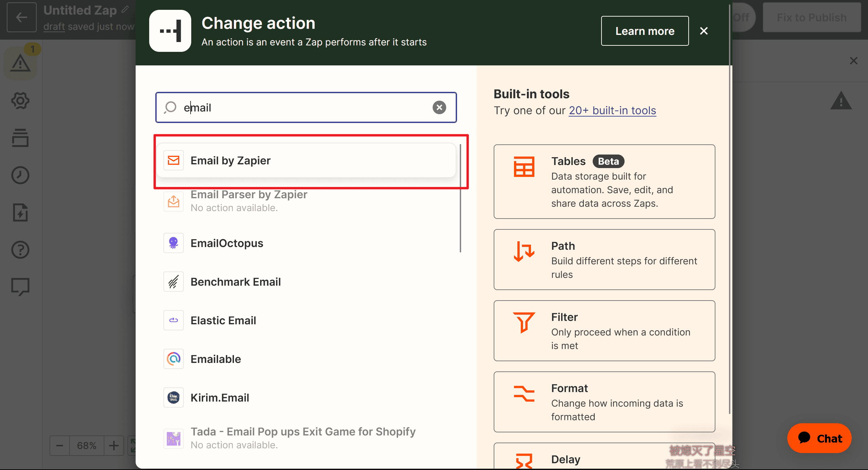Click the Beta badge beside Tables
Screen dimensions: 868x470
[608, 161]
